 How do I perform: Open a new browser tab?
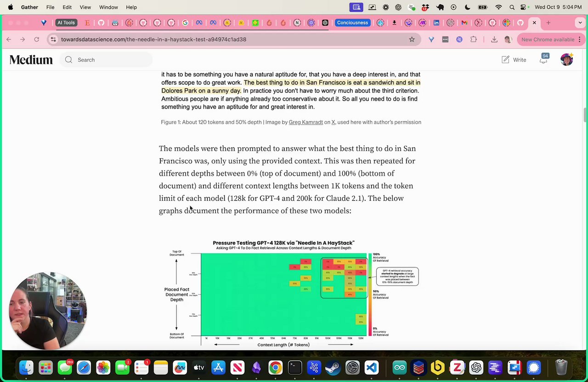548,23
